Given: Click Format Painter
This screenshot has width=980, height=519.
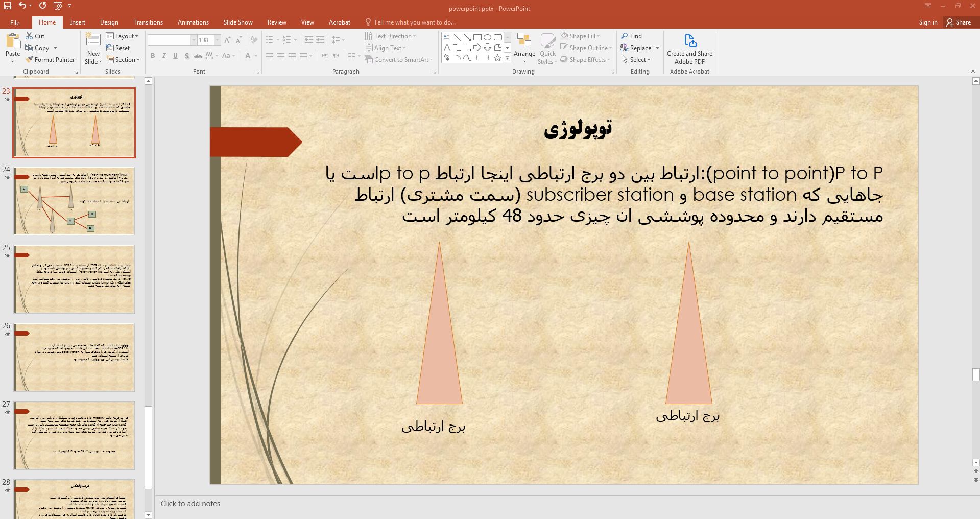Looking at the screenshot, I should tap(50, 60).
